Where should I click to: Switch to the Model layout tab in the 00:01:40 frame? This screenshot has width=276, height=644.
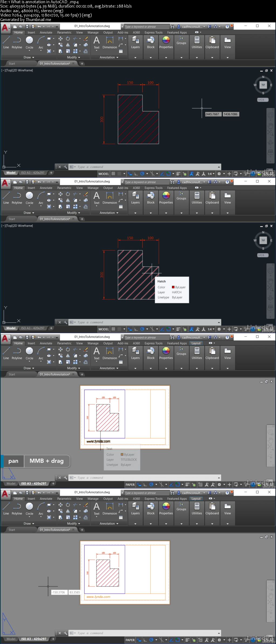(11, 639)
